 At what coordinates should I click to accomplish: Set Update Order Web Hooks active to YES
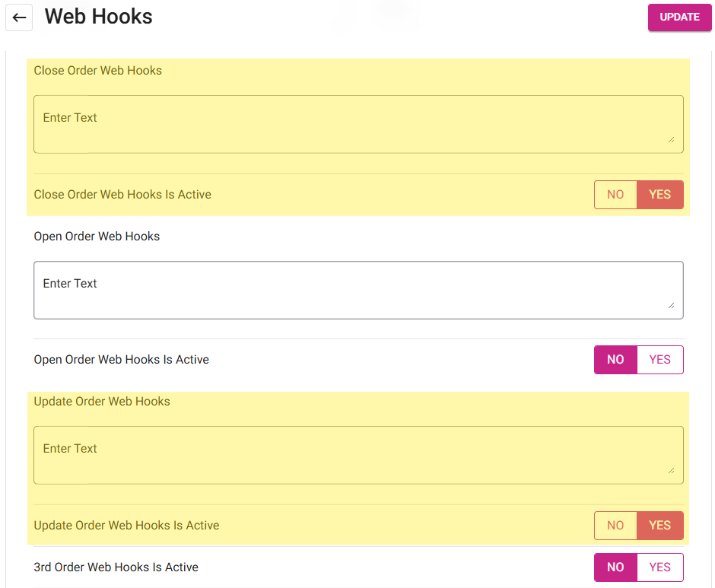click(659, 526)
